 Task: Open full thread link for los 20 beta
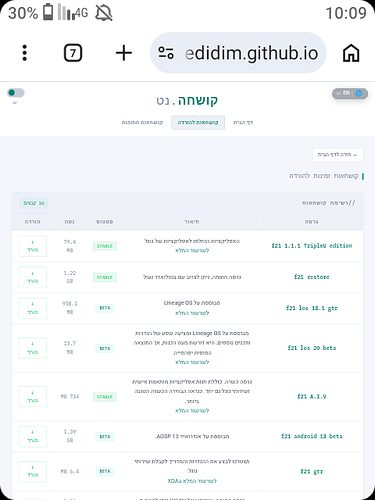[x=192, y=362]
